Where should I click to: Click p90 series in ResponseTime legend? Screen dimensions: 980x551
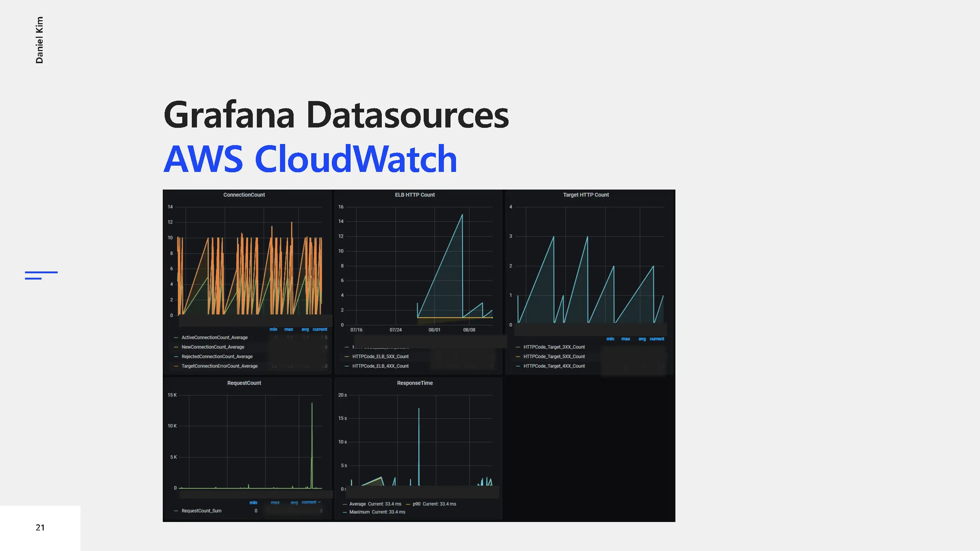(x=416, y=504)
